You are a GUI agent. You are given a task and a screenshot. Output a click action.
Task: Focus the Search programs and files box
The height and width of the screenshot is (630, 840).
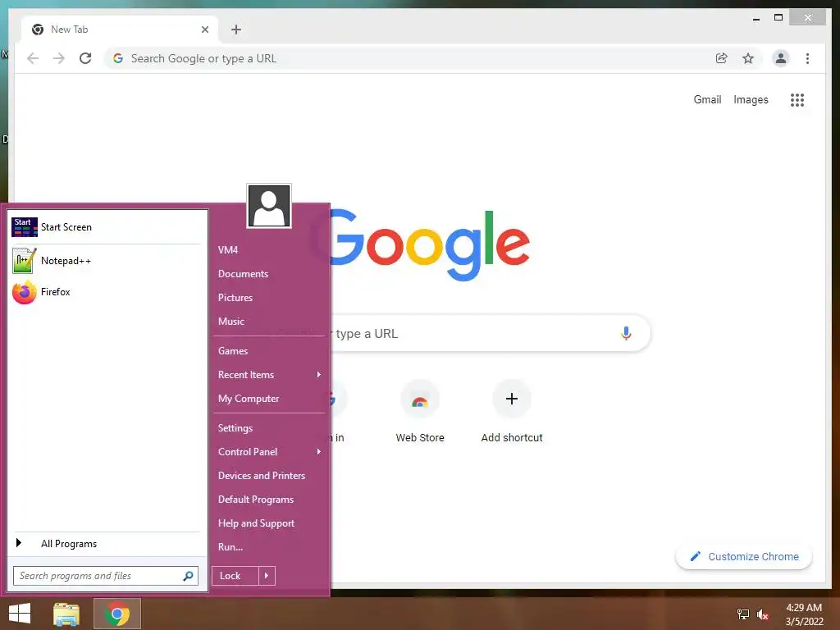tap(106, 576)
